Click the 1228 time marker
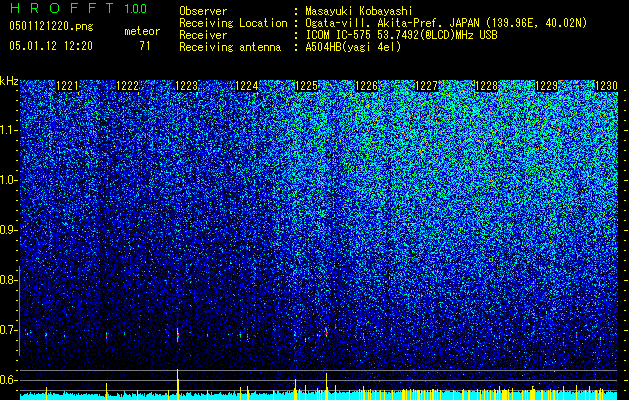This screenshot has height=400, width=629. pos(486,86)
